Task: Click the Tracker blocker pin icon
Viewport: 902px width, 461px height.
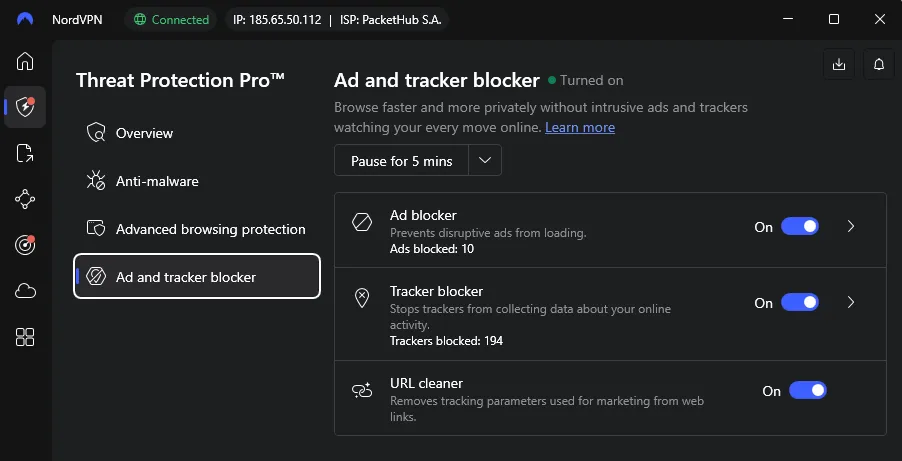Action: (362, 298)
